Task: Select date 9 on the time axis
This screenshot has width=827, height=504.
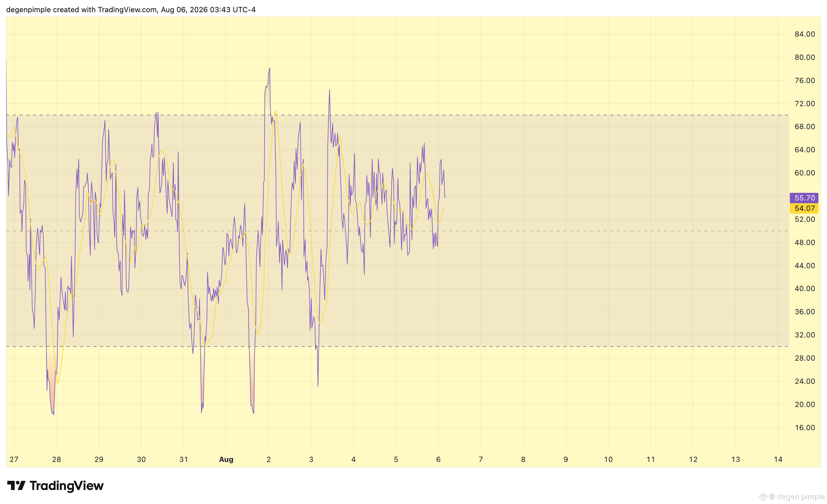Action: [566, 459]
